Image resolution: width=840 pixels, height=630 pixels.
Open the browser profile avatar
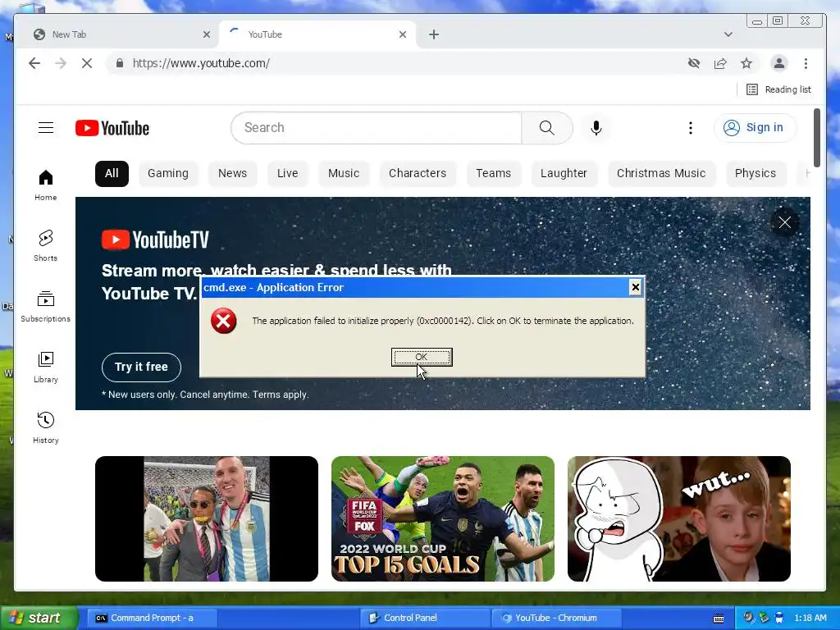[x=779, y=63]
